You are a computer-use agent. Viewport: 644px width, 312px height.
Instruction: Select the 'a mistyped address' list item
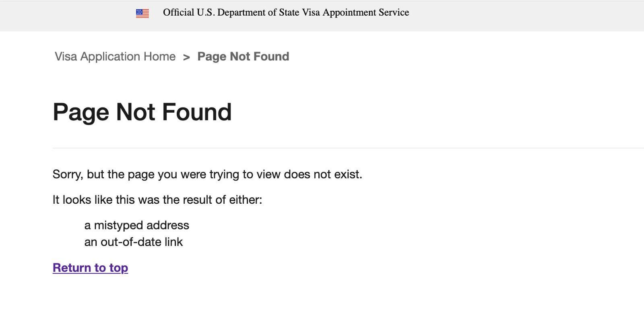(x=136, y=225)
